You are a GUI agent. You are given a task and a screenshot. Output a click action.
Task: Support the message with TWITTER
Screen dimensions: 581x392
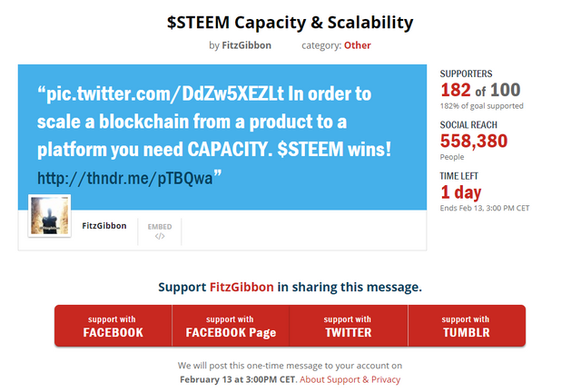pos(348,326)
